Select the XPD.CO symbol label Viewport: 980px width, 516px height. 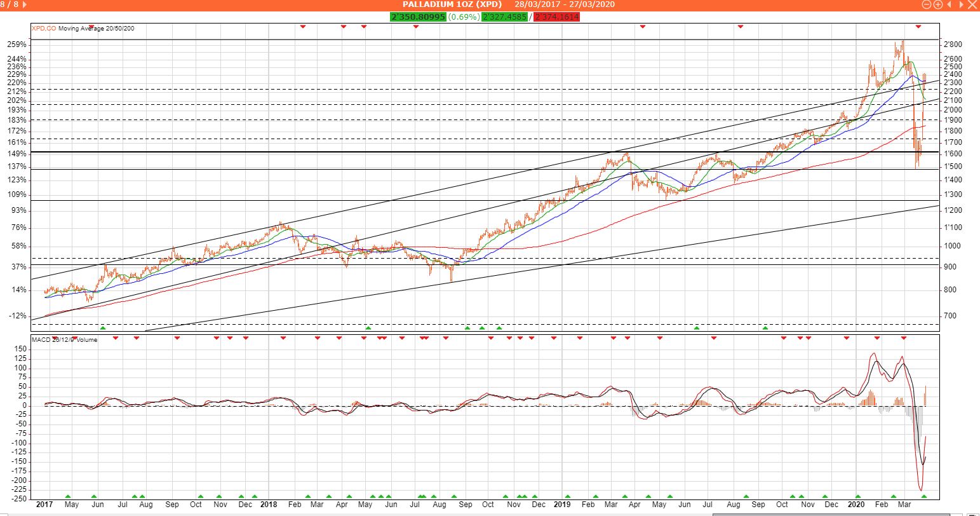pyautogui.click(x=44, y=28)
